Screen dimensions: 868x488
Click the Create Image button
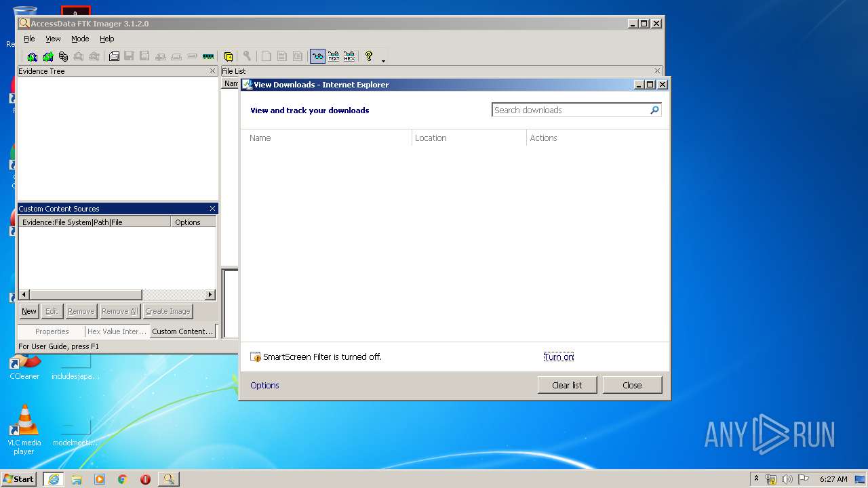point(167,311)
